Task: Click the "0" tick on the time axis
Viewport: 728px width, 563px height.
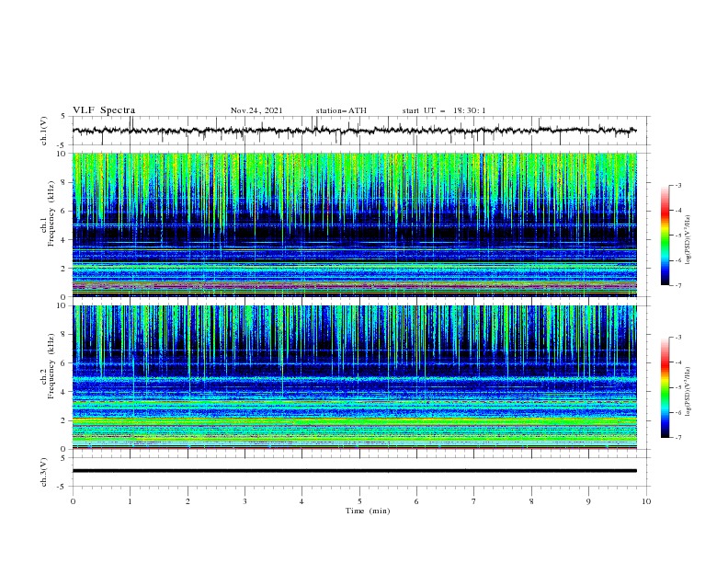Action: click(73, 501)
